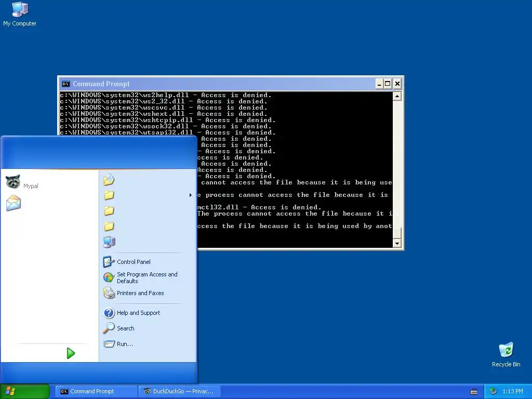This screenshot has width=532, height=399.
Task: Click the Control Panel icon
Action: [109, 262]
